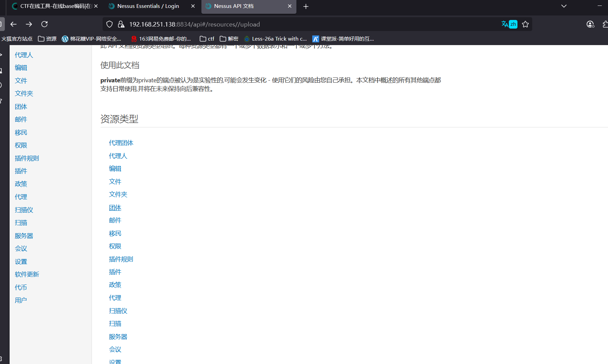Select 代币 in the left sidebar
The width and height of the screenshot is (608, 364).
pos(21,288)
